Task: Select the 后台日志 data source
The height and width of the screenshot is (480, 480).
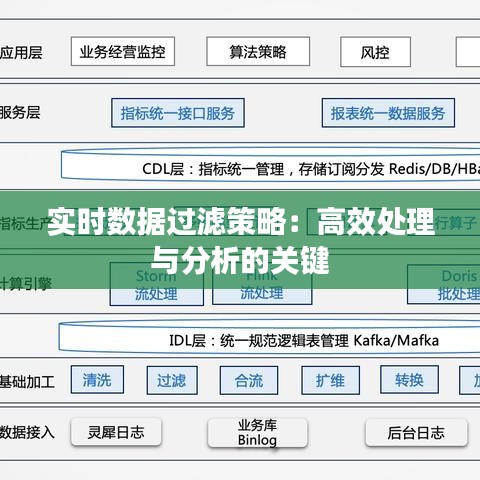Action: pos(416,433)
